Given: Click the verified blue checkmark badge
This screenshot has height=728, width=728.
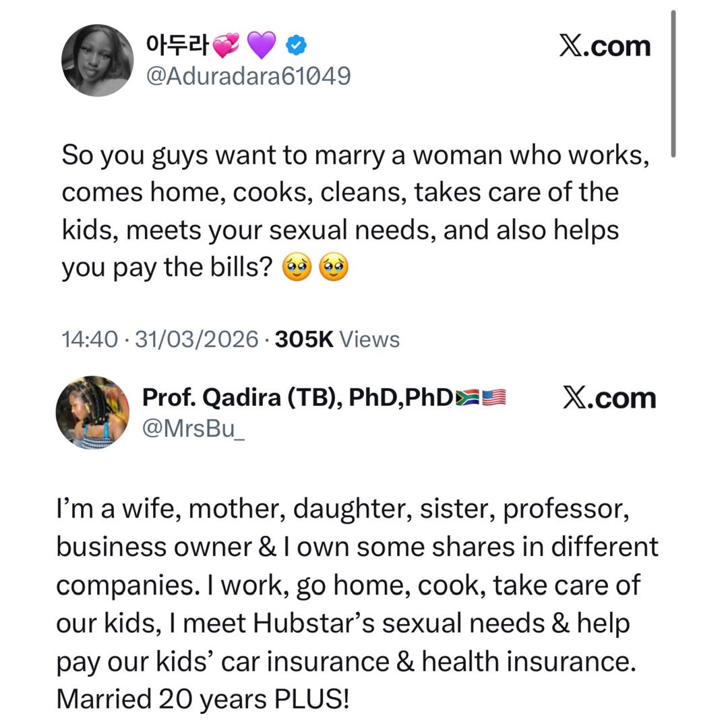Looking at the screenshot, I should tap(297, 45).
